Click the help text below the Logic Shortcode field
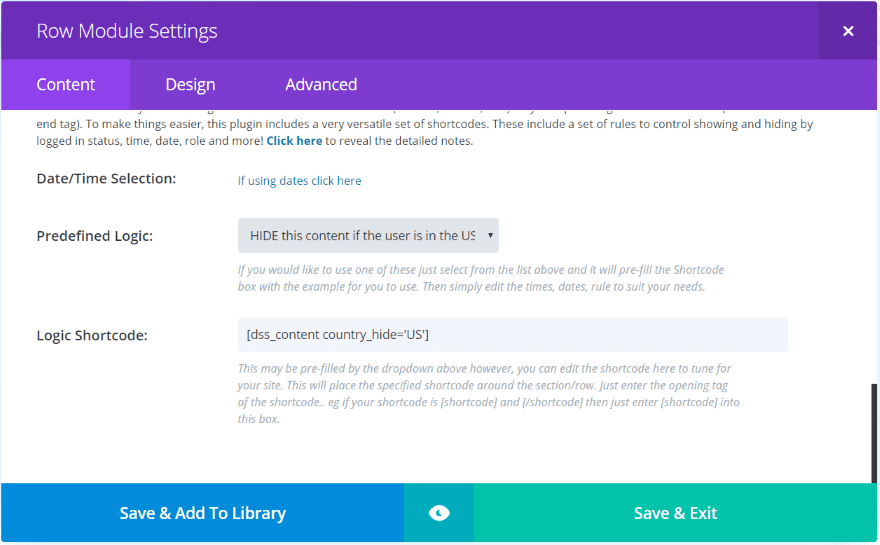The height and width of the screenshot is (545, 880). [488, 394]
